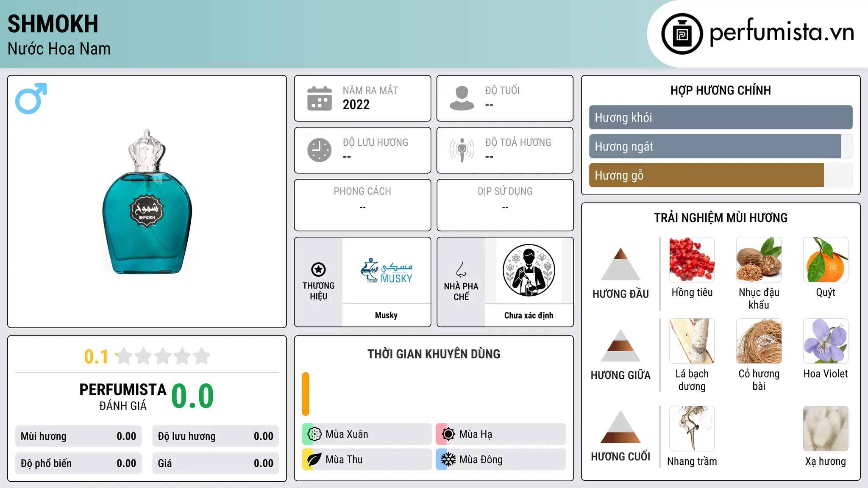Click the Hương giữa pyramid icon
868x488 pixels.
(620, 345)
